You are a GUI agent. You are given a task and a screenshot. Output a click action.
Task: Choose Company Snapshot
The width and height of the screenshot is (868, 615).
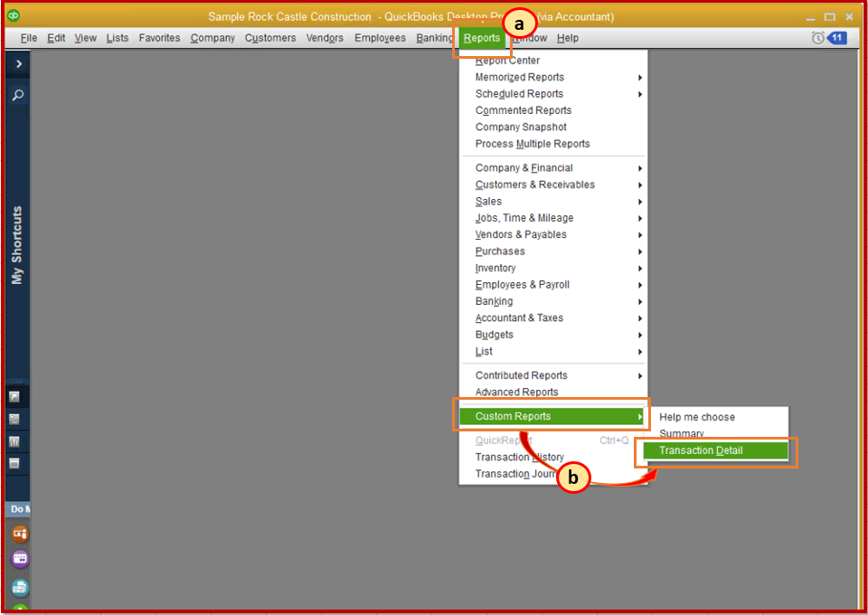[x=553, y=127]
